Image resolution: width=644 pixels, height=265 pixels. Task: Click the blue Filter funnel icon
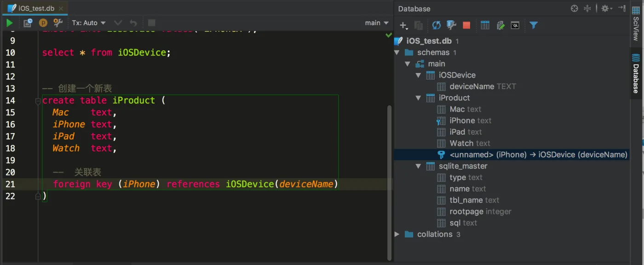coord(533,25)
